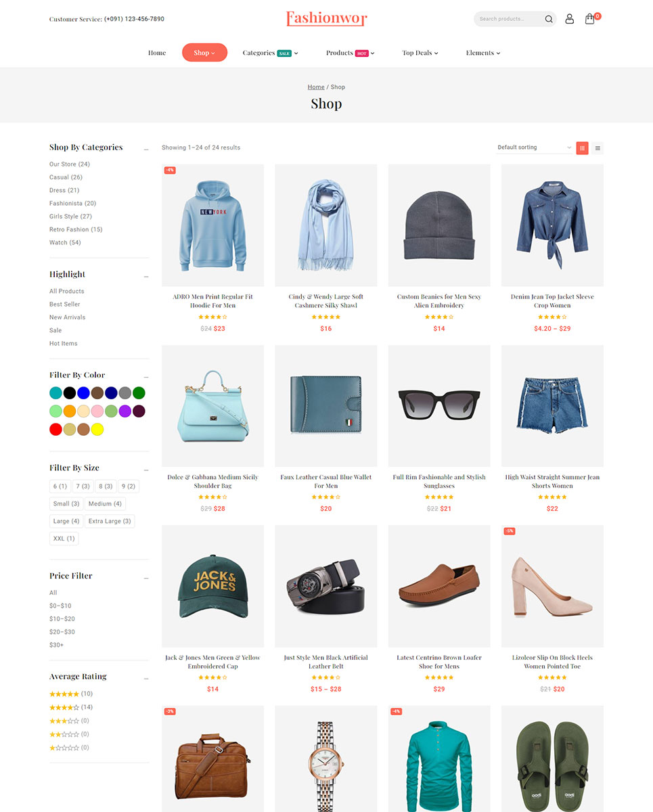Pick the red color swatch
The width and height of the screenshot is (653, 812).
55,429
